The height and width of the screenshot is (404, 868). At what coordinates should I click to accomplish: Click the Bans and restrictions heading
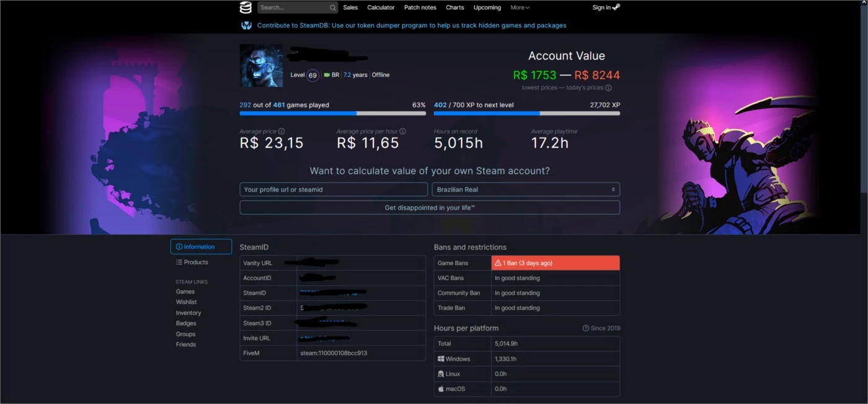[470, 247]
